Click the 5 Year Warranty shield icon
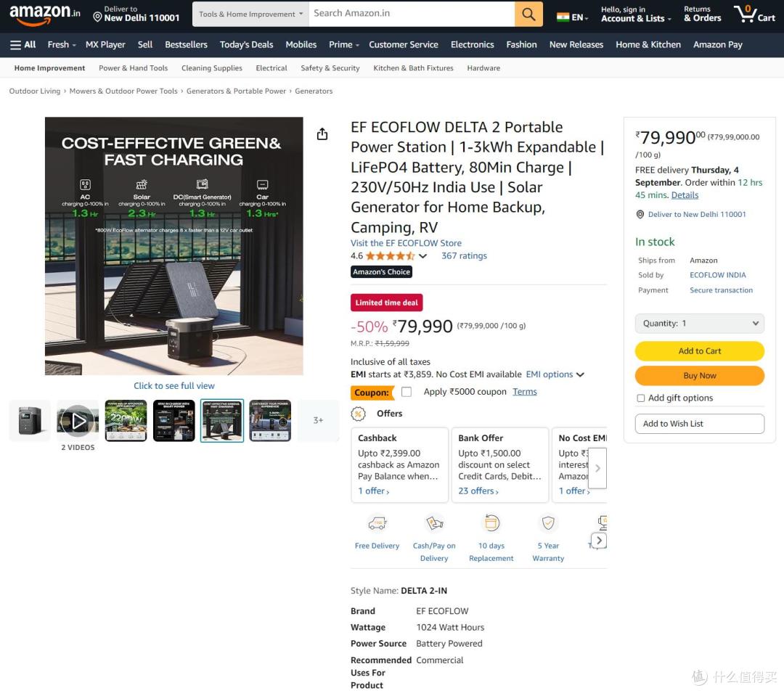This screenshot has width=784, height=693. (x=548, y=523)
